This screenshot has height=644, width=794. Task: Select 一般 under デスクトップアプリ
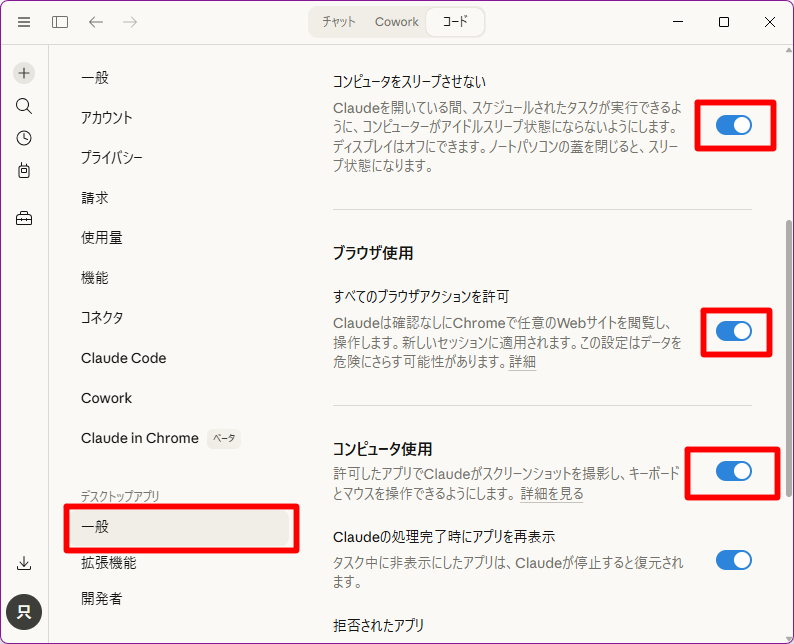pyautogui.click(x=180, y=527)
